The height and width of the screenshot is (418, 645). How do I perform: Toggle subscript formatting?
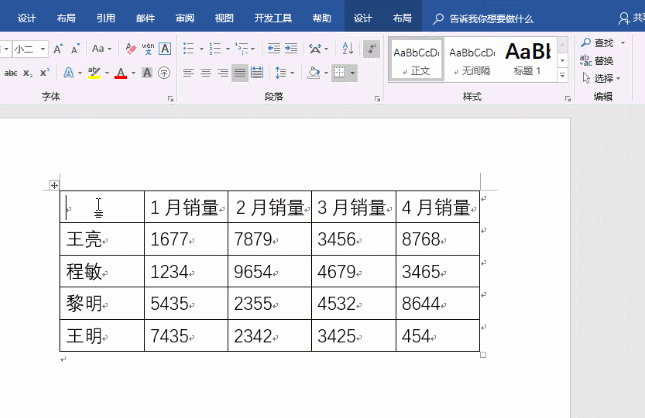click(28, 73)
